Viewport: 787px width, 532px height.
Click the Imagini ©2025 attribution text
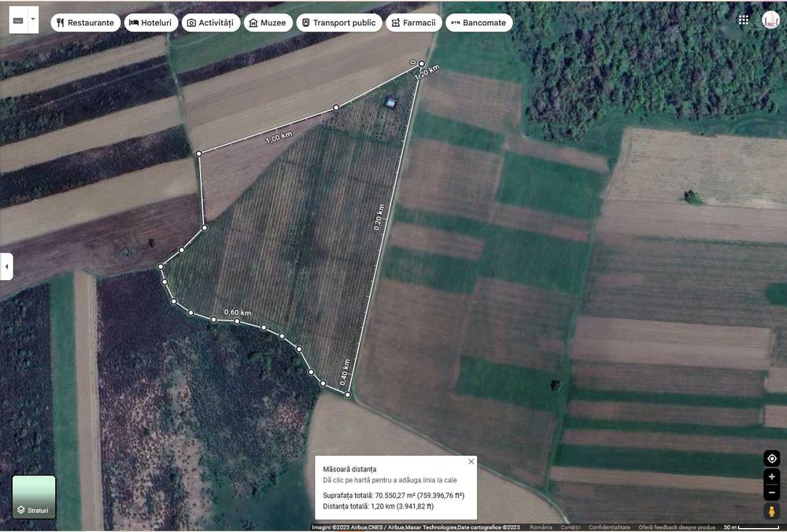tap(416, 527)
